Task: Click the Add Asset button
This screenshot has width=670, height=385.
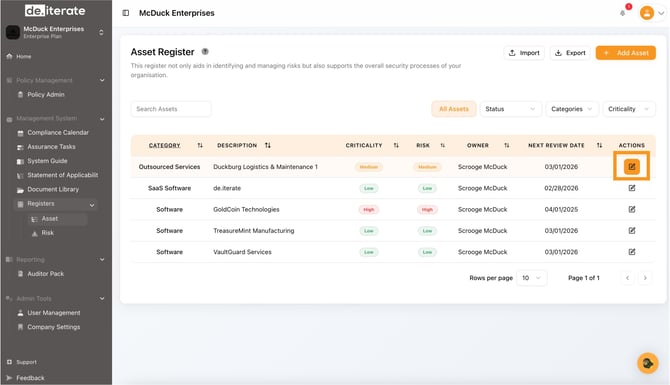Action: point(626,53)
